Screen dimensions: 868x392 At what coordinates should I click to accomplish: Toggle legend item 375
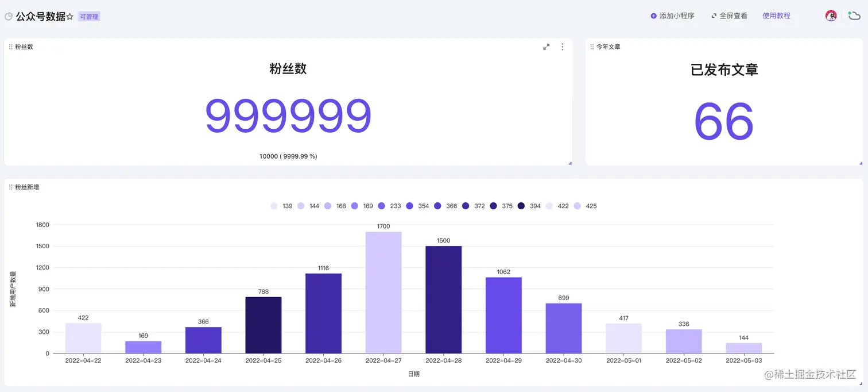(501, 206)
